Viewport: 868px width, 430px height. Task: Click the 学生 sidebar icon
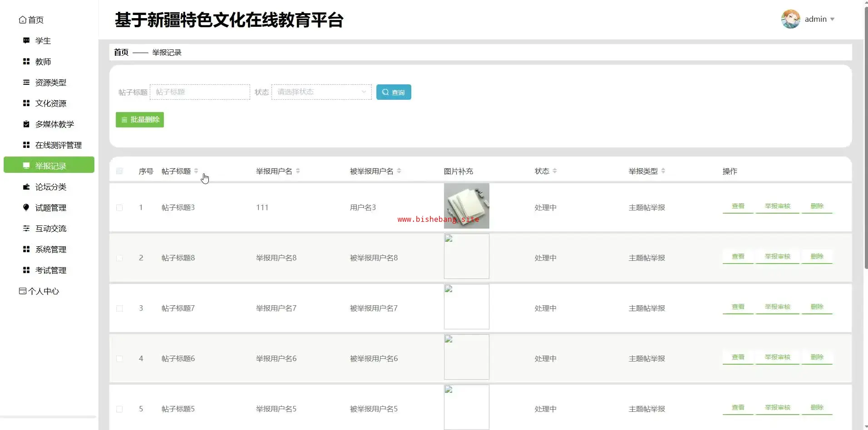point(26,41)
